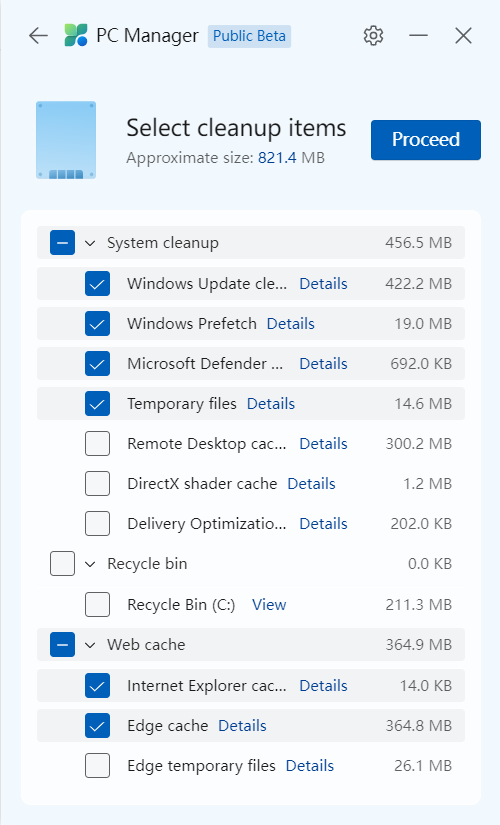Uncheck the Temporary files checkbox
The width and height of the screenshot is (500, 825).
(97, 404)
